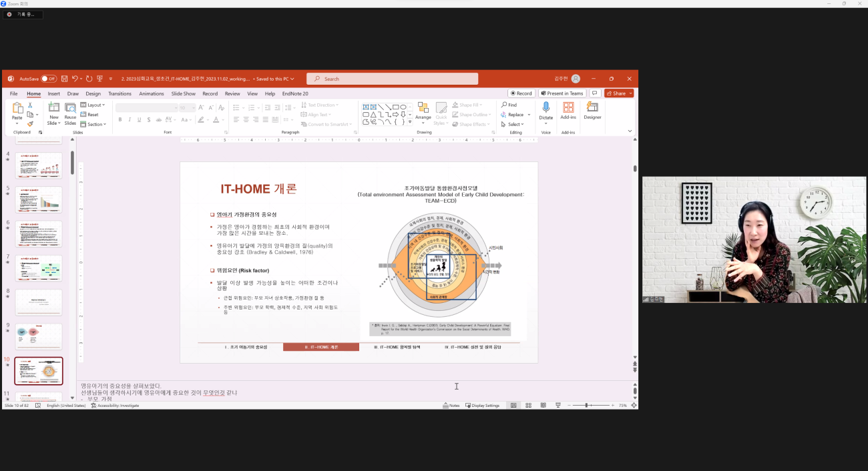Toggle Underline formatting

pos(139,119)
